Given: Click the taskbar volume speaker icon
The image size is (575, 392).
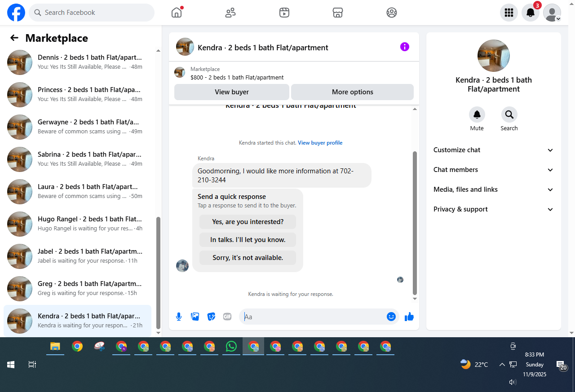Looking at the screenshot, I should (x=513, y=382).
